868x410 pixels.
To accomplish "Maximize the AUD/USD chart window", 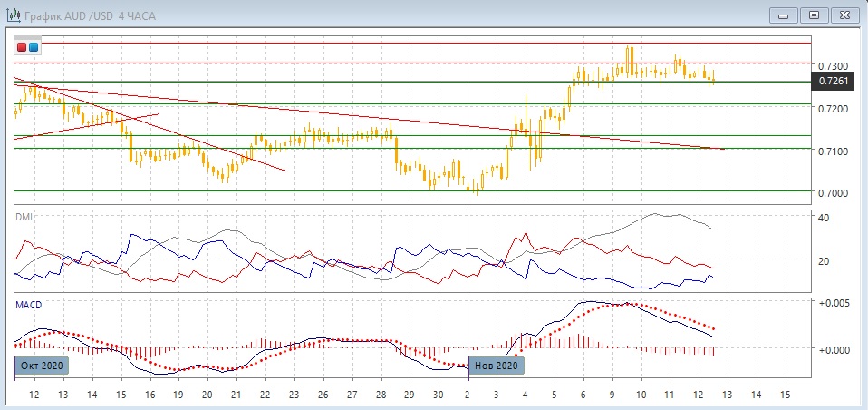I will point(814,15).
